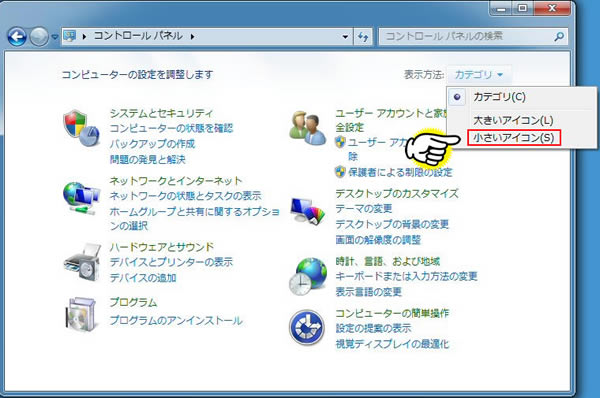Open the Hardware and Sound printer icon

[x=82, y=262]
